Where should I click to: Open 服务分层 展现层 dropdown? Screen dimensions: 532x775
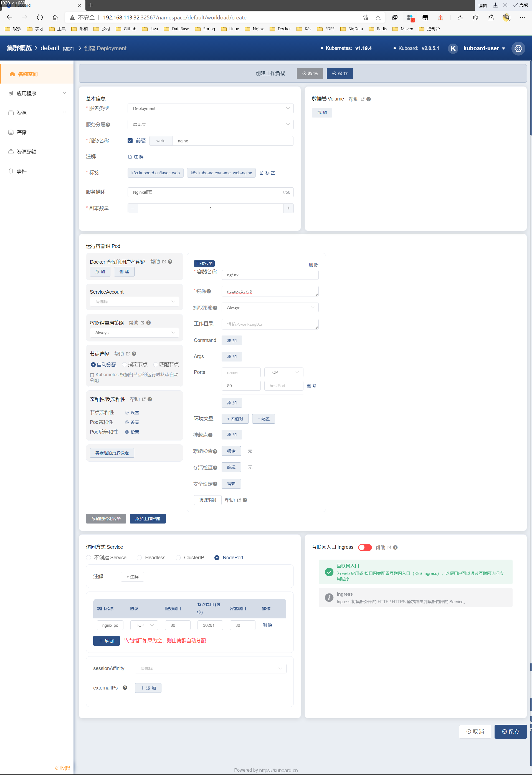(x=210, y=124)
